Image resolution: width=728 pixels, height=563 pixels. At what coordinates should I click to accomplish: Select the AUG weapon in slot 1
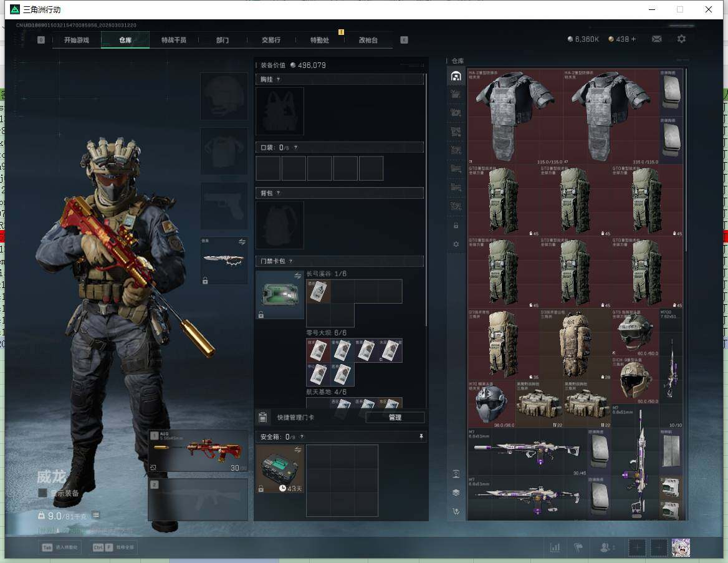[198, 451]
